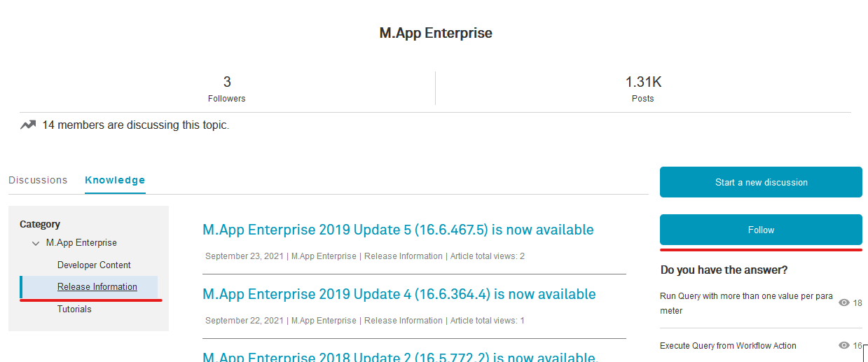Click eye icon beside Execute Query discussion
This screenshot has height=362, width=868.
coord(844,345)
